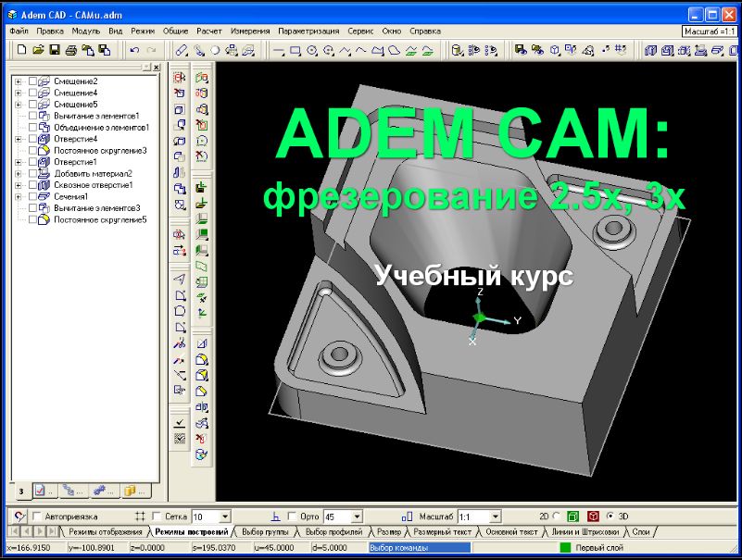Switch to Режимы отображения tab
Viewport: 742px width, 560px height.
(106, 532)
